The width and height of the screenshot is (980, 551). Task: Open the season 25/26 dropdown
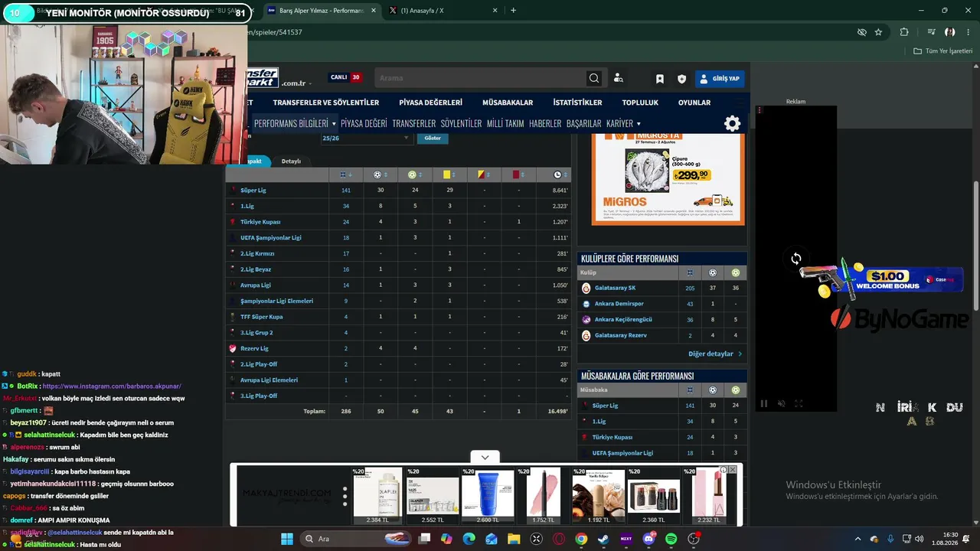367,138
